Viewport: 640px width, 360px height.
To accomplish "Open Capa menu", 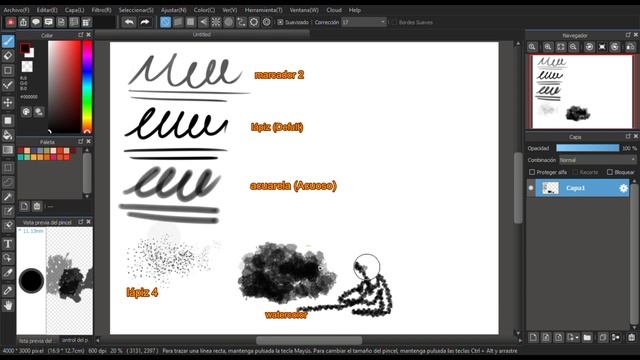I will (75, 10).
